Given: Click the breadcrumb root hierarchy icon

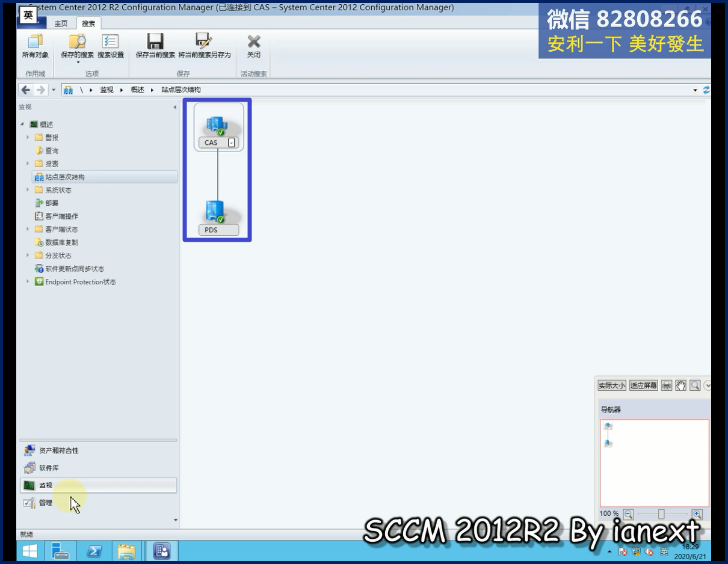Looking at the screenshot, I should click(68, 90).
